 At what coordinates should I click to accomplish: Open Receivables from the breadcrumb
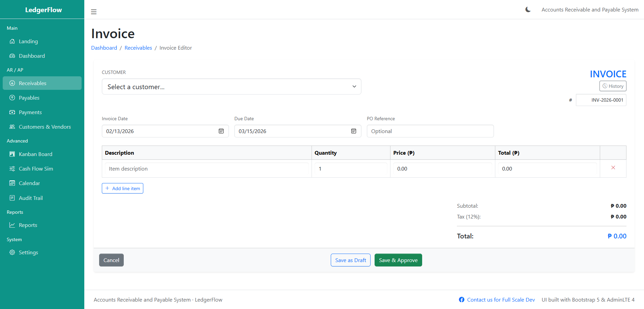click(x=138, y=48)
